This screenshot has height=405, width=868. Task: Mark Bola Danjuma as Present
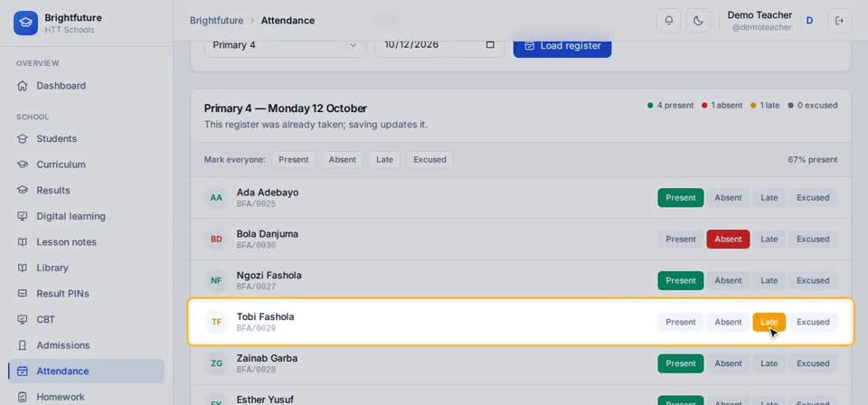(680, 239)
